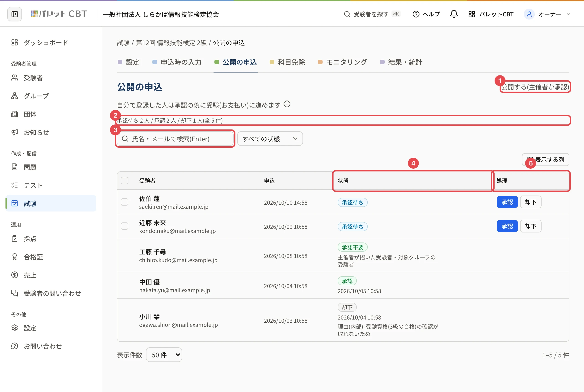Switch to the 設定 tab
Screen dimensions: 584x392
tap(129, 62)
